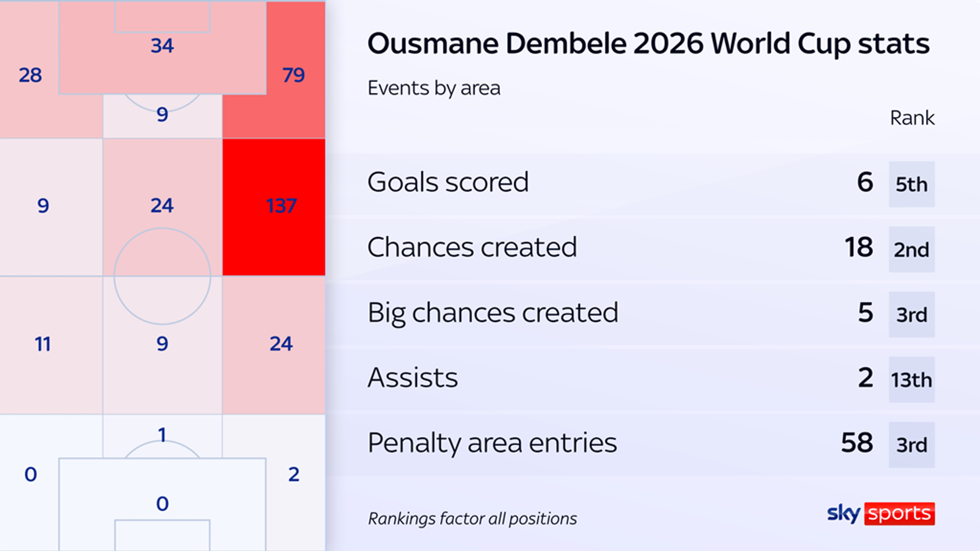Click the Sky Sports logo

(881, 514)
